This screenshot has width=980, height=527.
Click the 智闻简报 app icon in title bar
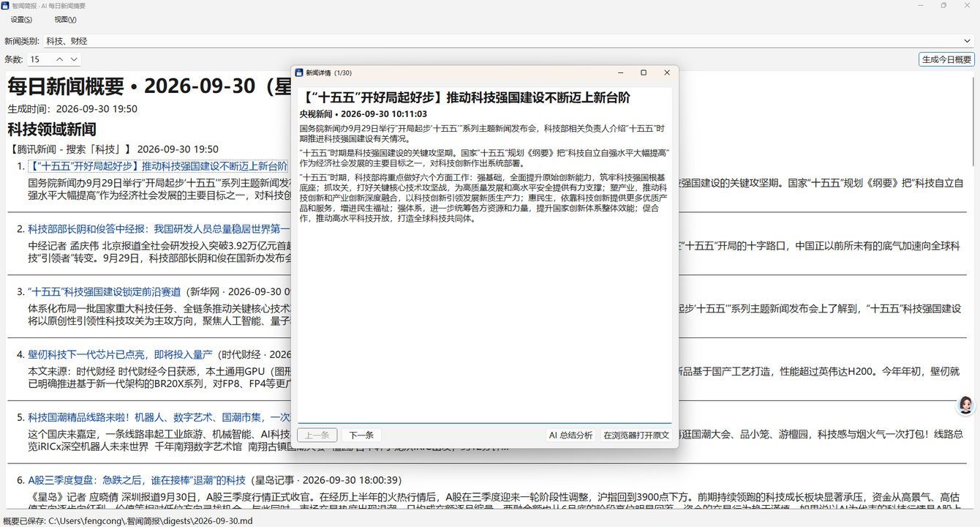point(6,5)
